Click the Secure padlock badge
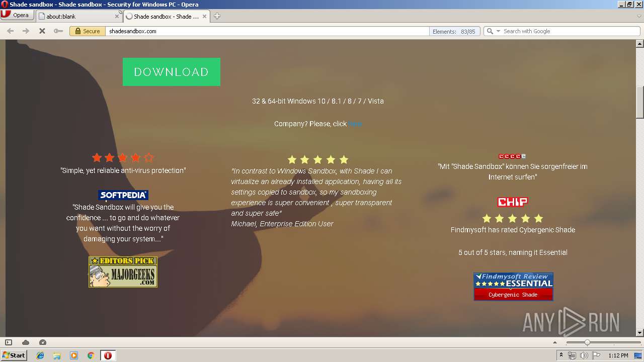 pos(88,31)
